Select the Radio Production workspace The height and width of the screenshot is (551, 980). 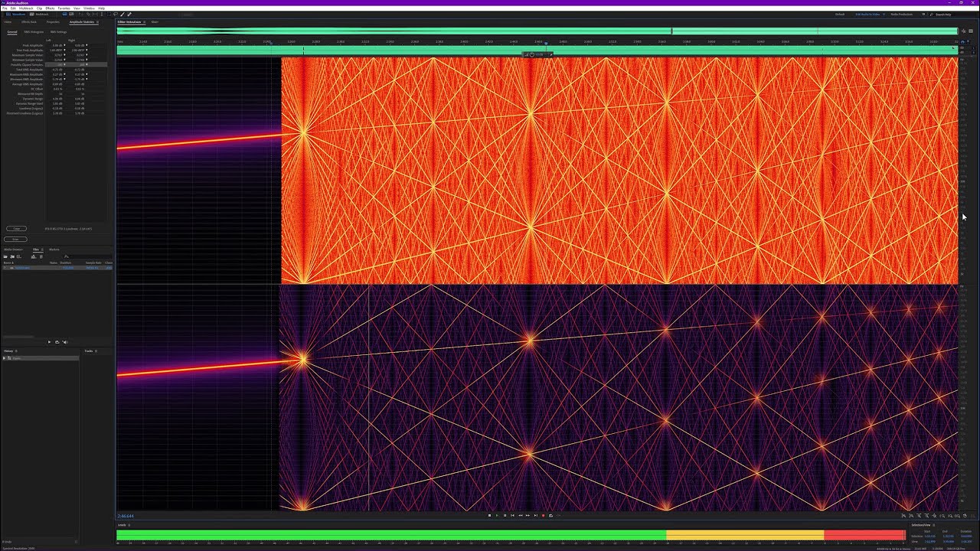pos(902,14)
